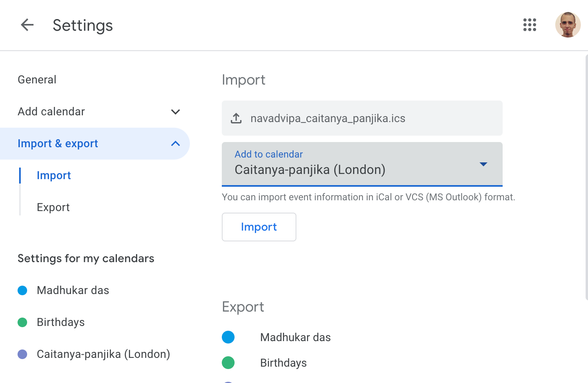Open the account profile picture
The height and width of the screenshot is (383, 588).
pyautogui.click(x=567, y=25)
